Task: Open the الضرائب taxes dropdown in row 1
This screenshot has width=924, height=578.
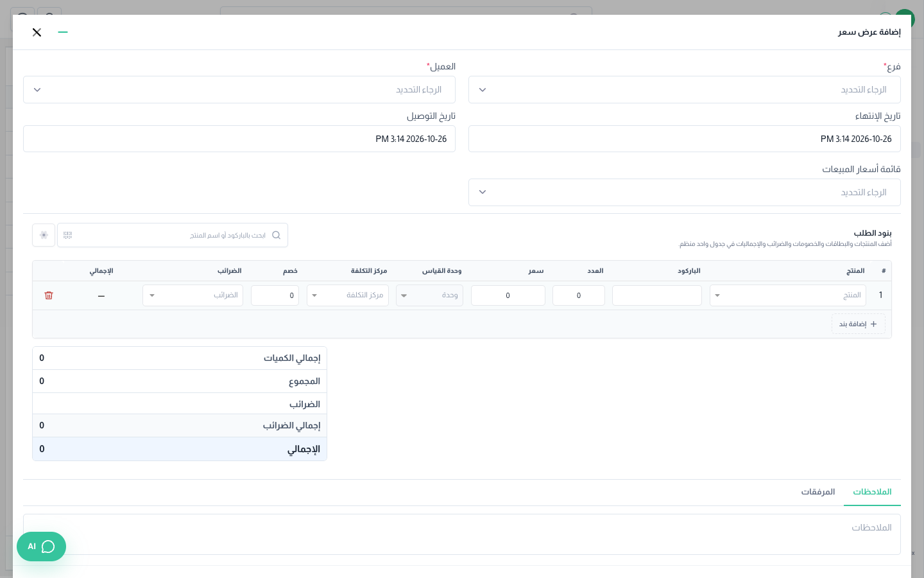Action: pos(193,295)
